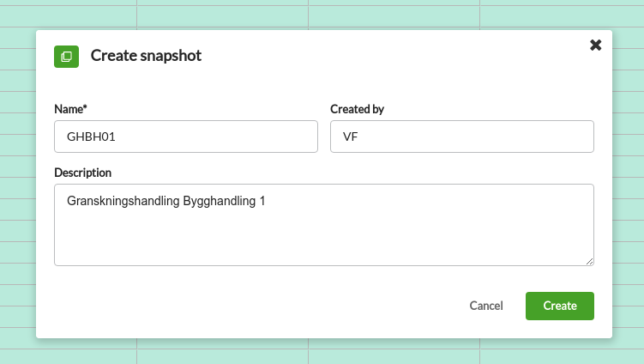Click the Create snapshot title text
Screen dimensions: 644x364
tap(146, 56)
